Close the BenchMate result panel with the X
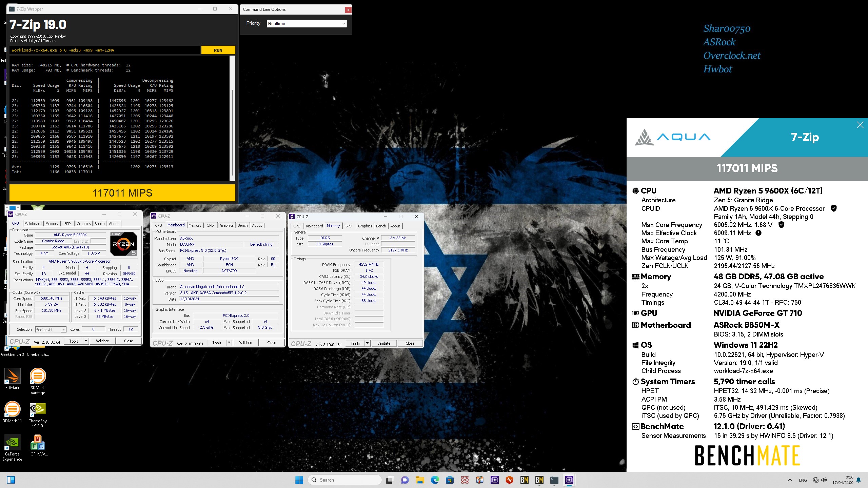This screenshot has width=868, height=488. (x=860, y=125)
